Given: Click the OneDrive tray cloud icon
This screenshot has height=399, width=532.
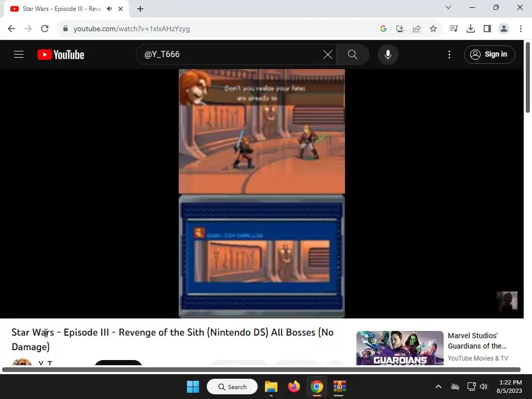Looking at the screenshot, I should pyautogui.click(x=455, y=387).
